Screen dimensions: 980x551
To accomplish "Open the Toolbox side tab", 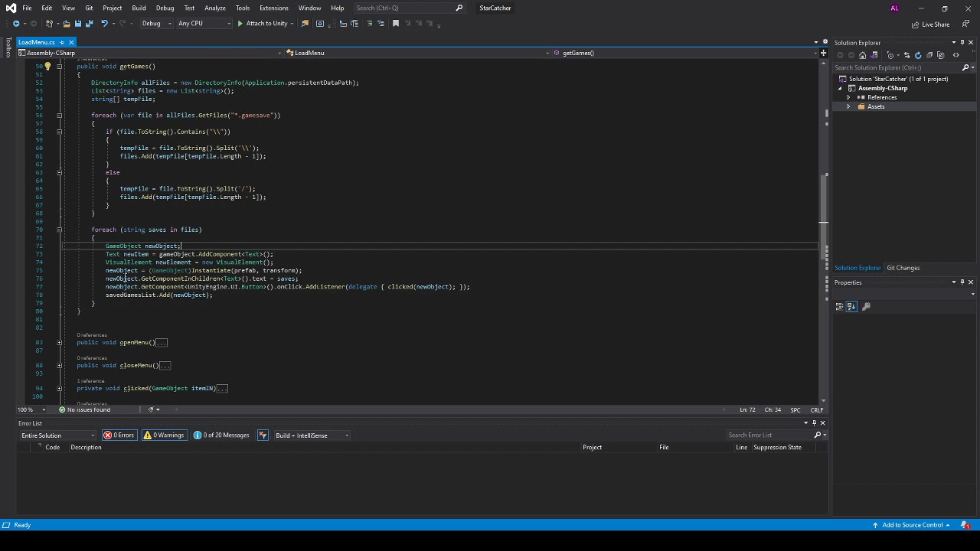I will tap(8, 48).
